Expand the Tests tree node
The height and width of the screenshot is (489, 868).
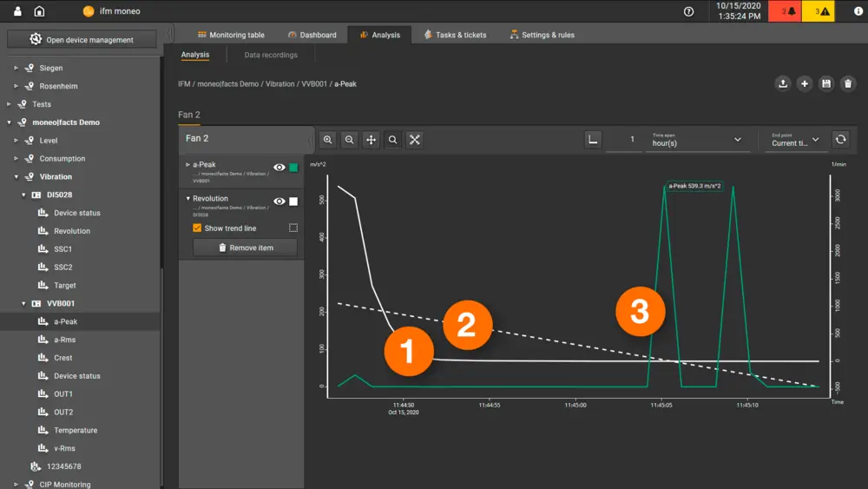(x=9, y=104)
